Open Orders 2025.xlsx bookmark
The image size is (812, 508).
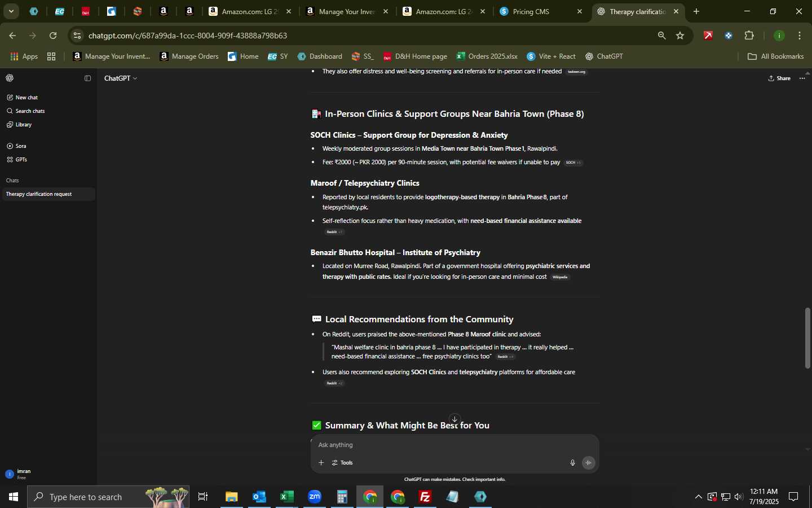pos(487,56)
